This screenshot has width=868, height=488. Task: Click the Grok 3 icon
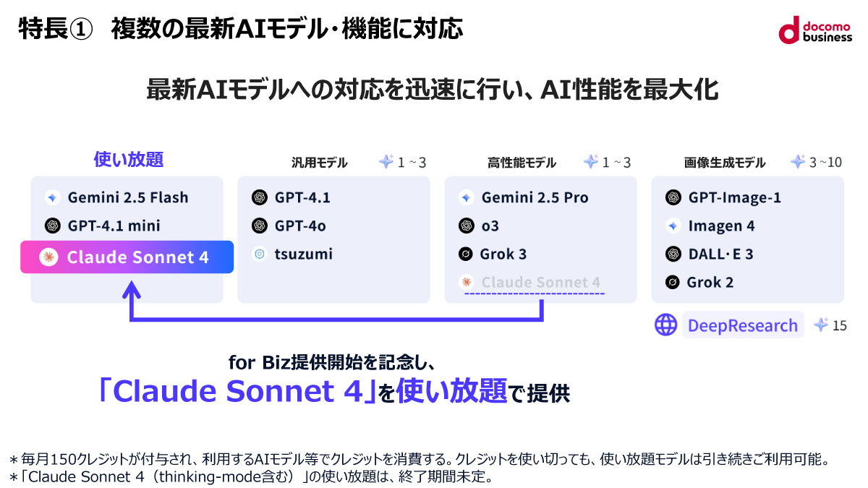coord(467,254)
